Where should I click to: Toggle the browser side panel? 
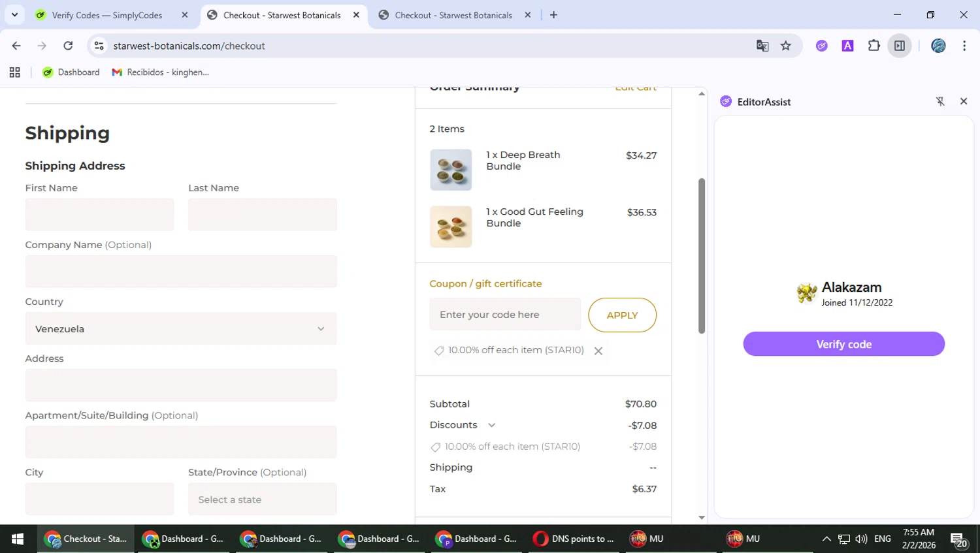click(900, 46)
